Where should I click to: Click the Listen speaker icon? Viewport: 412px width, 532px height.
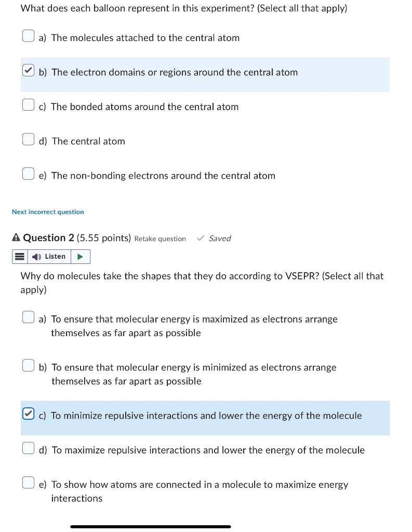[x=36, y=257]
